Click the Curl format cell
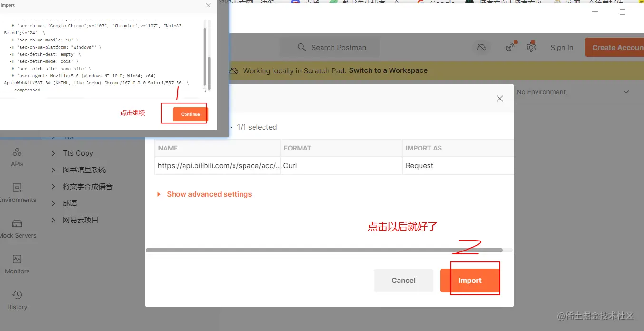This screenshot has width=644, height=331. coord(341,166)
